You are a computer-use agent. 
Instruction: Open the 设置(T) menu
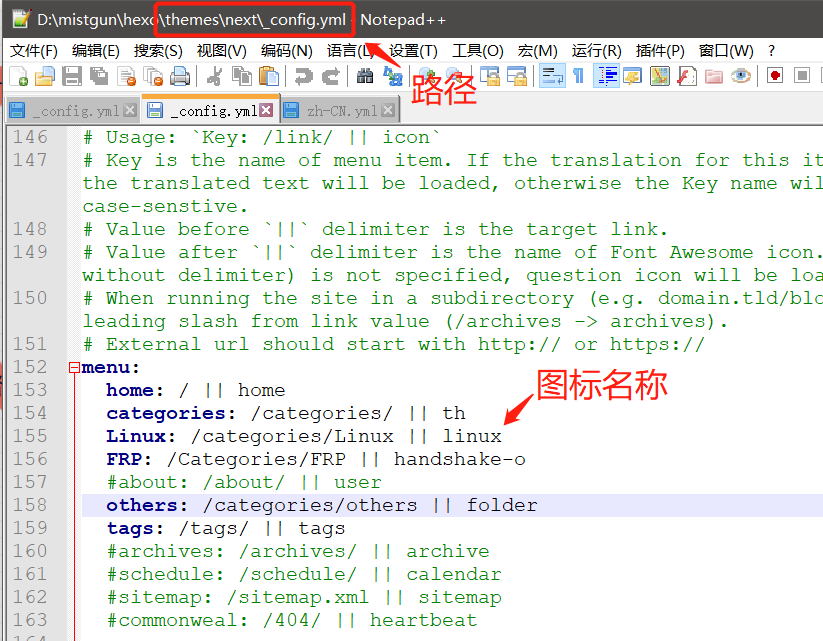click(x=414, y=51)
